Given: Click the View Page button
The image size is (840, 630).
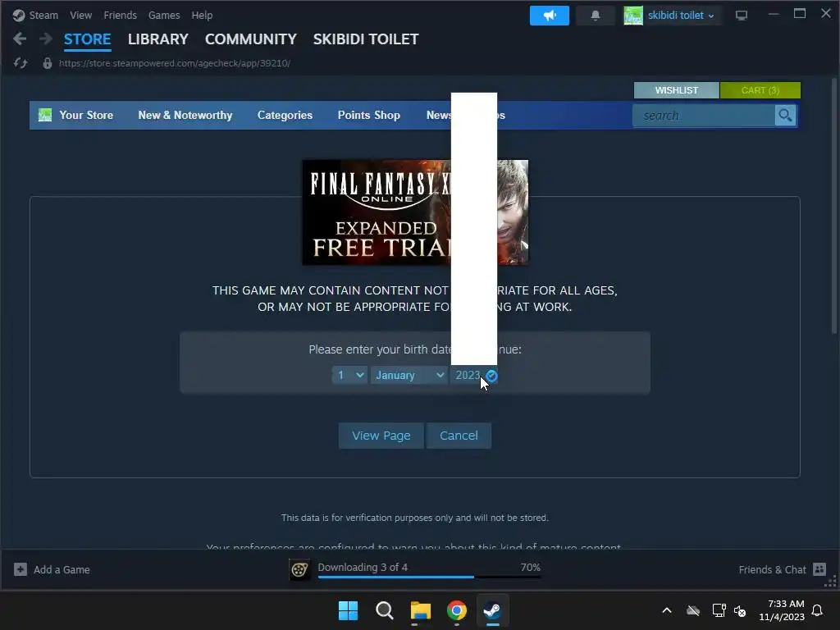Looking at the screenshot, I should point(381,436).
